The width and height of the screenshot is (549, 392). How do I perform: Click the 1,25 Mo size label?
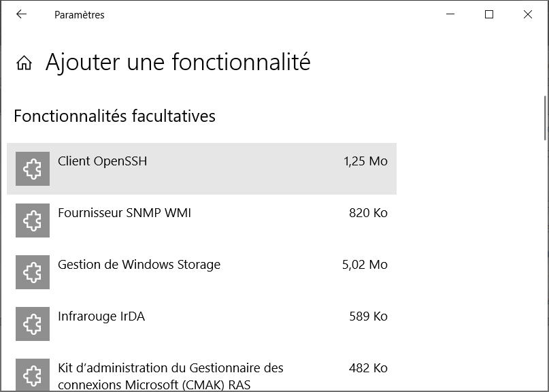(365, 161)
